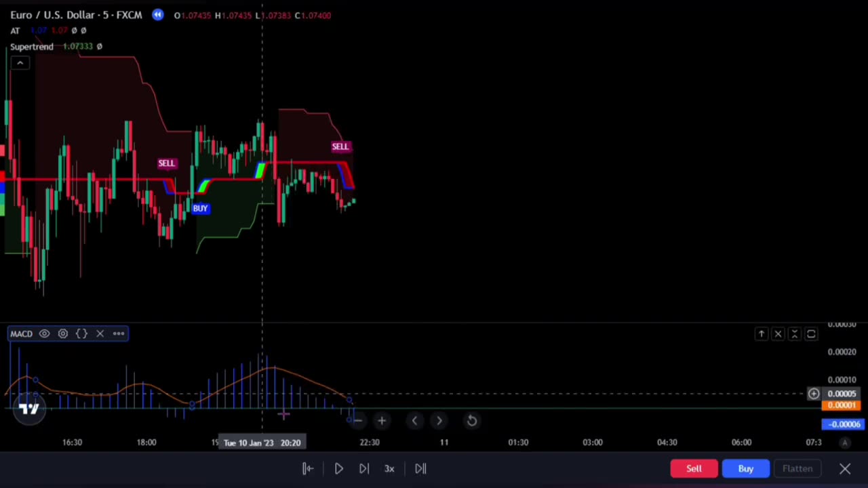
Task: Click the 18:00 time axis label
Action: pos(146,443)
